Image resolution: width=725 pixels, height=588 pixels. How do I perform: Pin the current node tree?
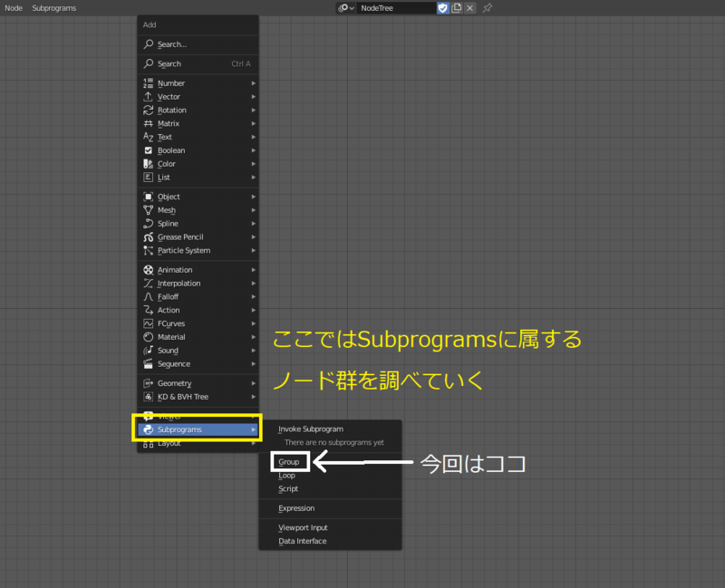[487, 7]
